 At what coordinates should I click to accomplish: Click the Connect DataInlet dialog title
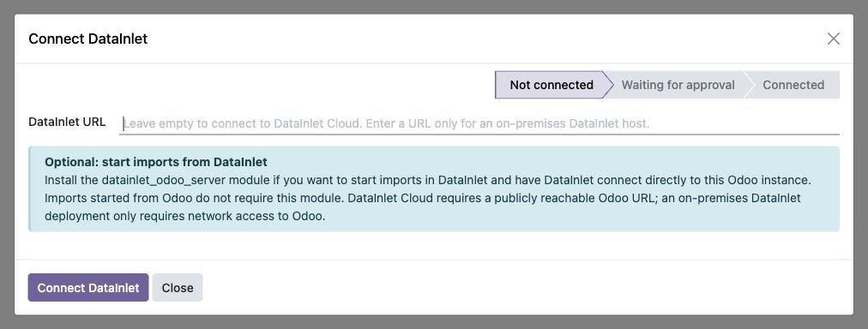[88, 39]
